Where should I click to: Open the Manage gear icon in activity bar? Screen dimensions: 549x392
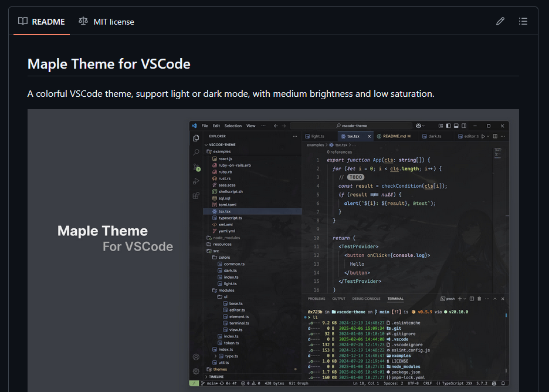click(x=196, y=371)
